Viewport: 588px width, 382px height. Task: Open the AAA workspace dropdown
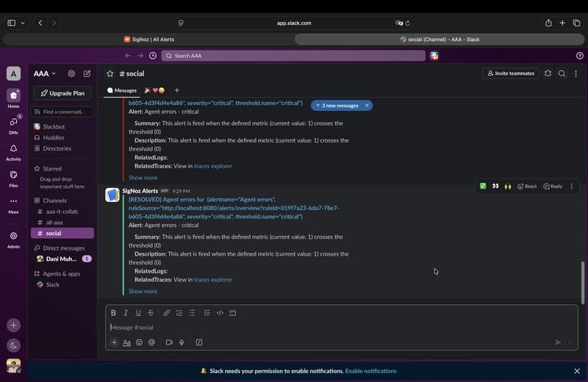45,73
